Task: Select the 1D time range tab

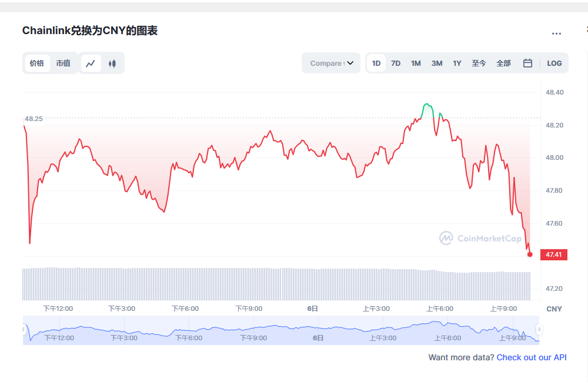Action: [x=376, y=63]
